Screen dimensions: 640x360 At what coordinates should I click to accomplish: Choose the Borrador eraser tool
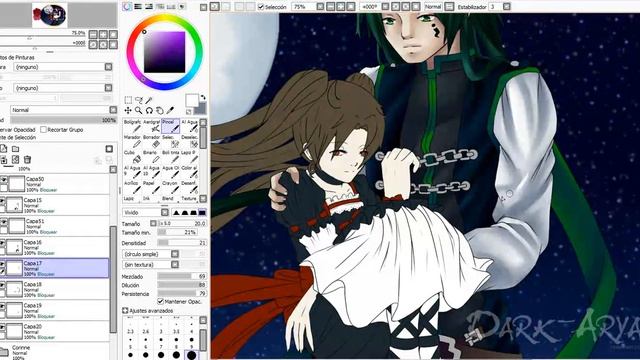click(151, 141)
